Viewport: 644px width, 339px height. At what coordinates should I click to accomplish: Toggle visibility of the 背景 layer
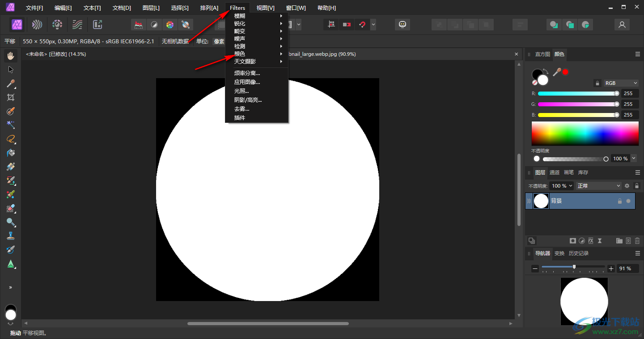click(628, 201)
